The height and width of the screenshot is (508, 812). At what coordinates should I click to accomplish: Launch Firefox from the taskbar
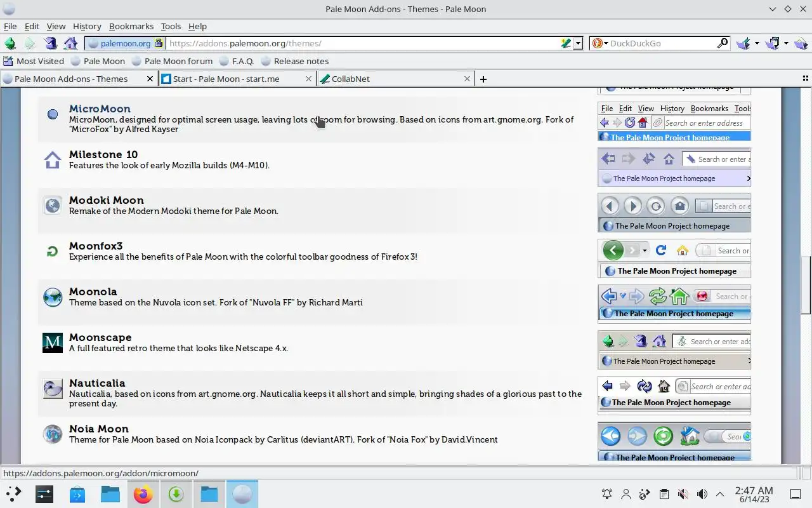[143, 493]
